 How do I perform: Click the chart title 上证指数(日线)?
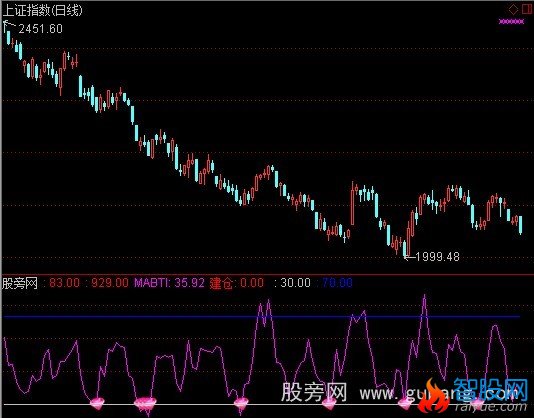coord(43,10)
